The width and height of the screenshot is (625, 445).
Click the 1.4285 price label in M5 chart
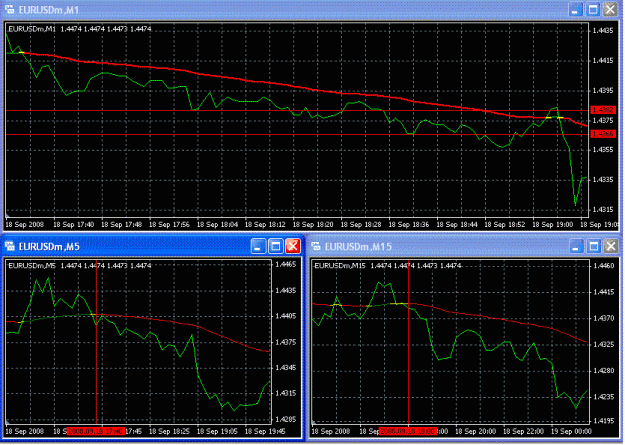click(286, 419)
